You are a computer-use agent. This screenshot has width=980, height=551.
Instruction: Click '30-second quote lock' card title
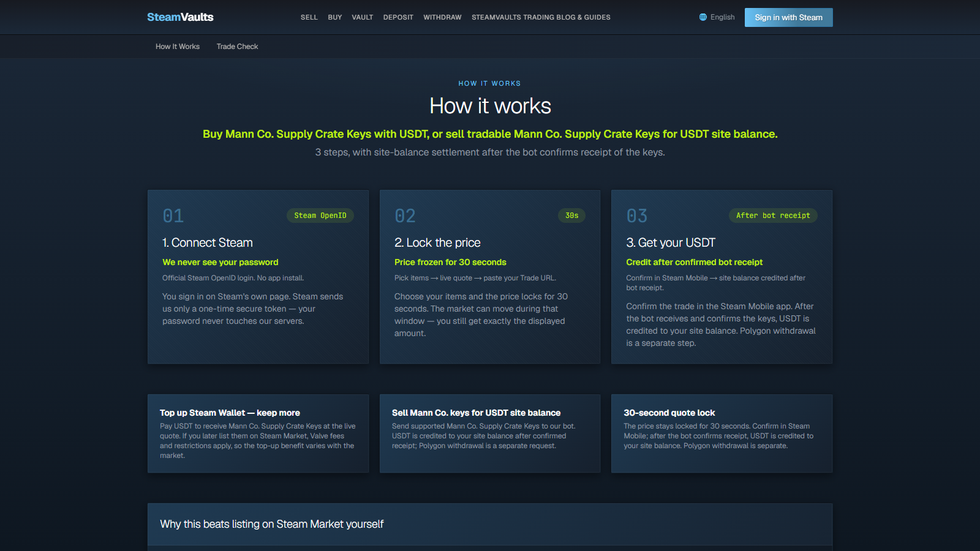669,413
